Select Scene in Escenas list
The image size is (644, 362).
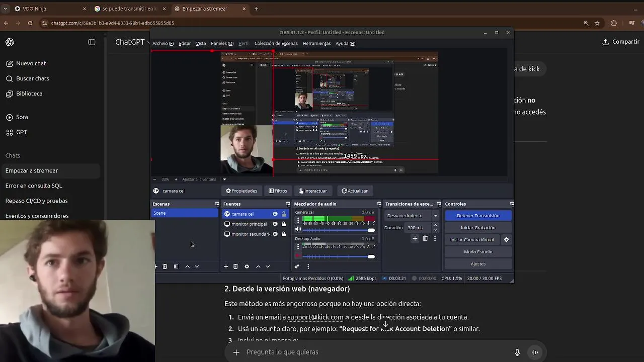[x=185, y=213]
